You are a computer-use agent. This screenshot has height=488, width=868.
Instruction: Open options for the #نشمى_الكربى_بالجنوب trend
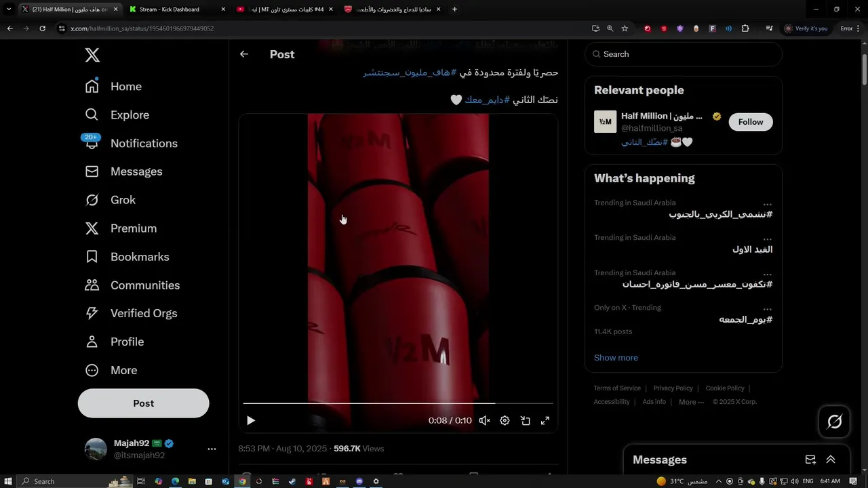(767, 204)
